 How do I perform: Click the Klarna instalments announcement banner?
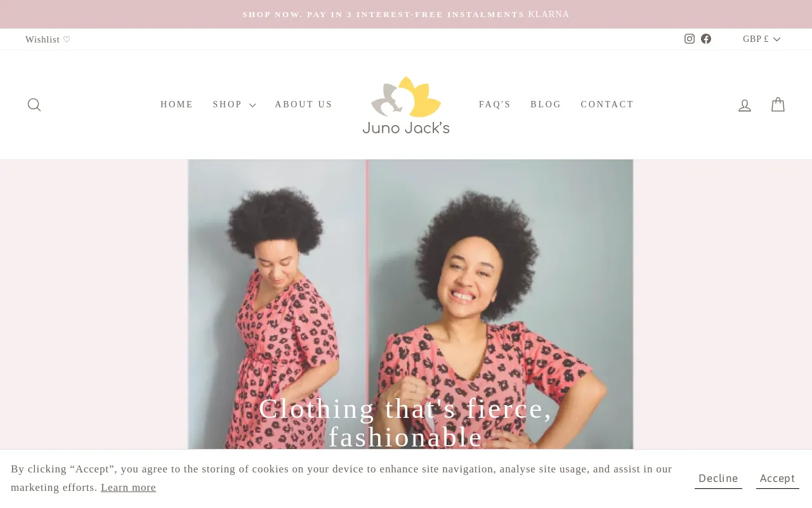coord(406,14)
